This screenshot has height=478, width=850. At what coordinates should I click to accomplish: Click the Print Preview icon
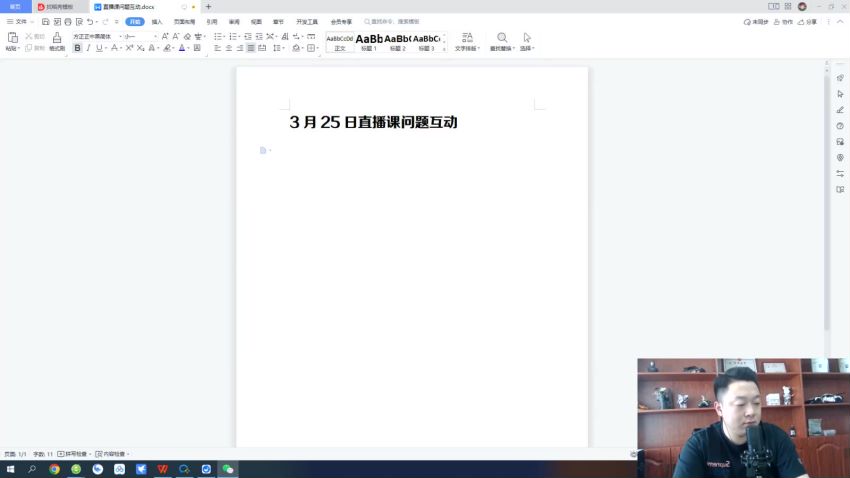(79, 22)
